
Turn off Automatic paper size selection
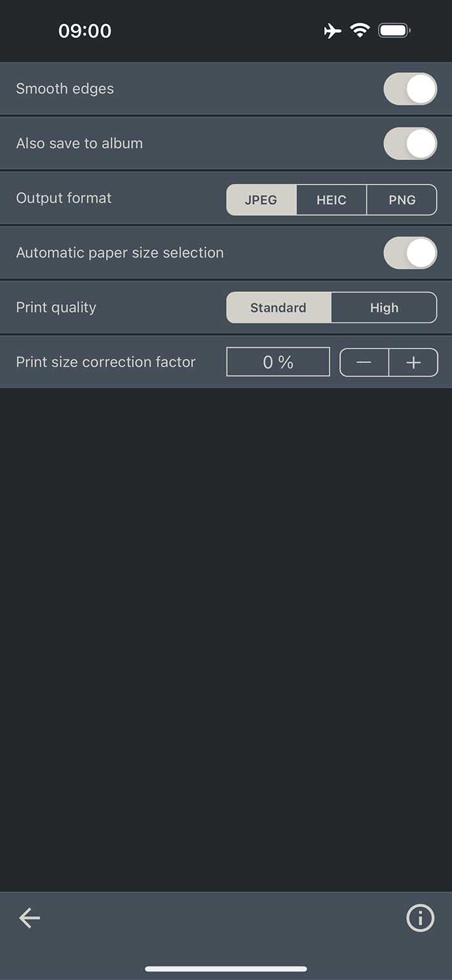410,253
